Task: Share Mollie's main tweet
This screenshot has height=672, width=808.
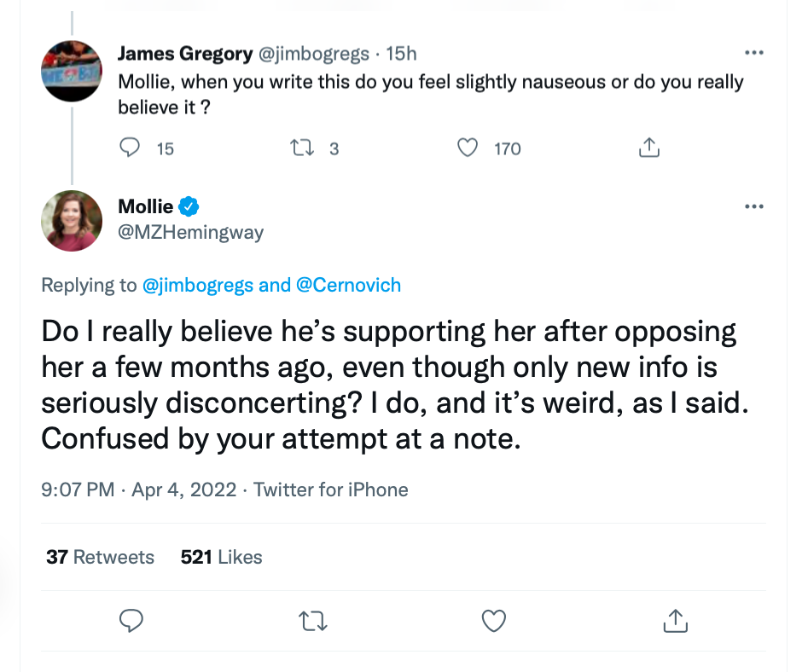Action: (676, 621)
